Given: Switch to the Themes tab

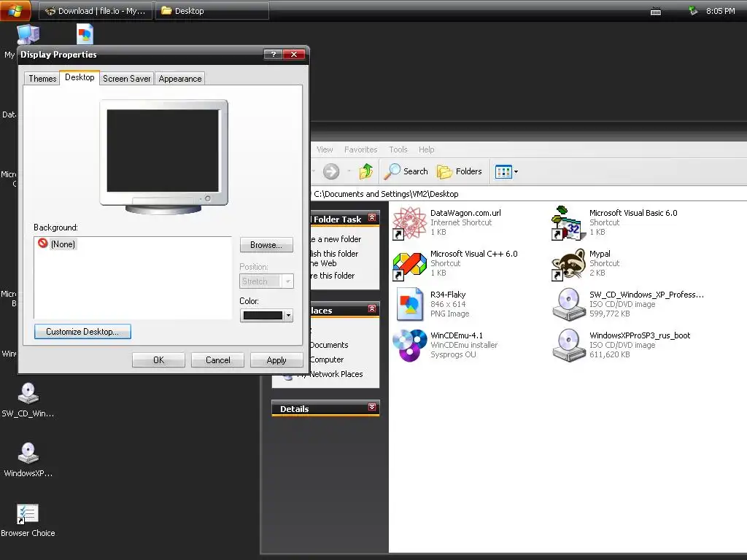Looking at the screenshot, I should pyautogui.click(x=42, y=79).
